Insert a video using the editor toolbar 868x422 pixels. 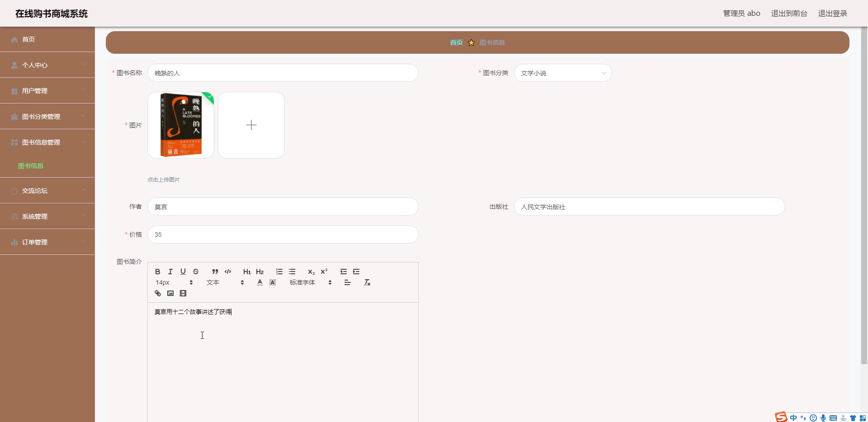pos(183,293)
